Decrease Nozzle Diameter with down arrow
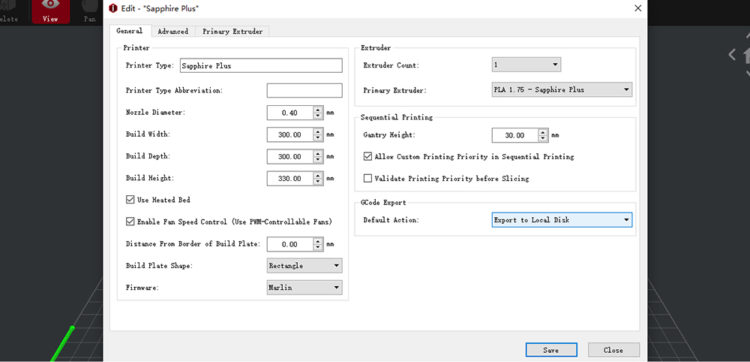This screenshot has height=362, width=750. 318,116
